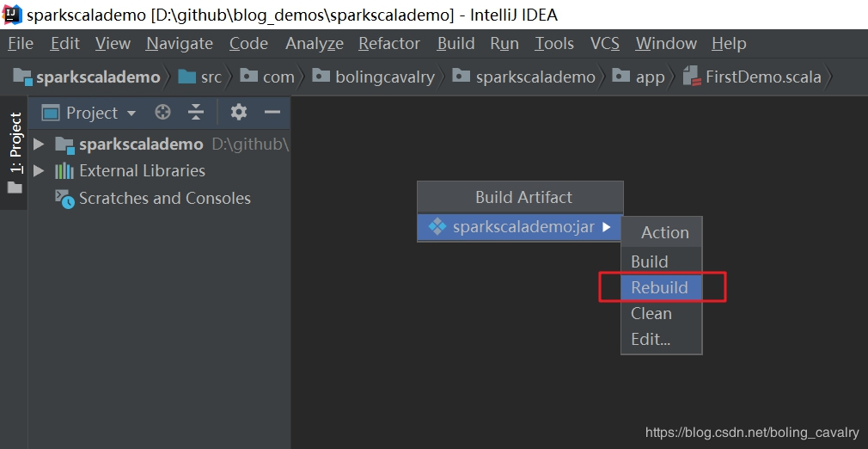Screen dimensions: 868x449
Task: Open the Build menu
Action: point(455,43)
